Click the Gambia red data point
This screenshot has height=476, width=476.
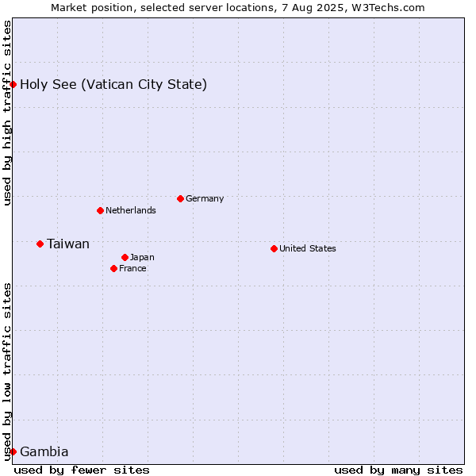coord(13,451)
